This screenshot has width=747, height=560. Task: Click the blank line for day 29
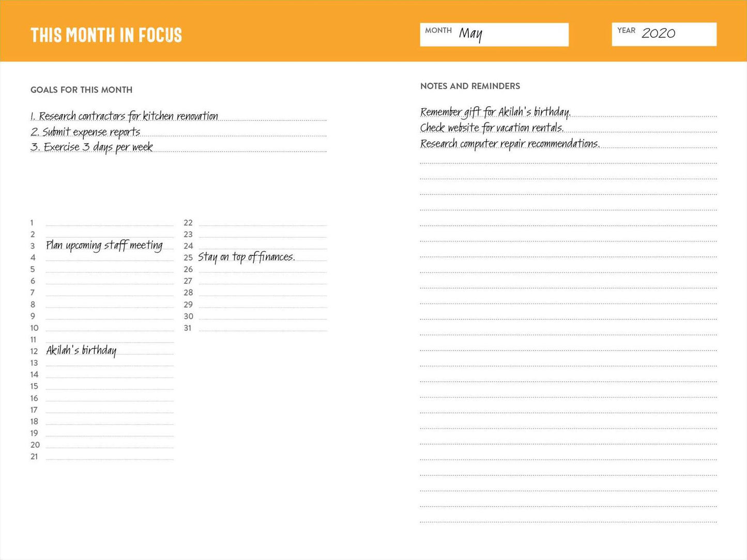263,305
